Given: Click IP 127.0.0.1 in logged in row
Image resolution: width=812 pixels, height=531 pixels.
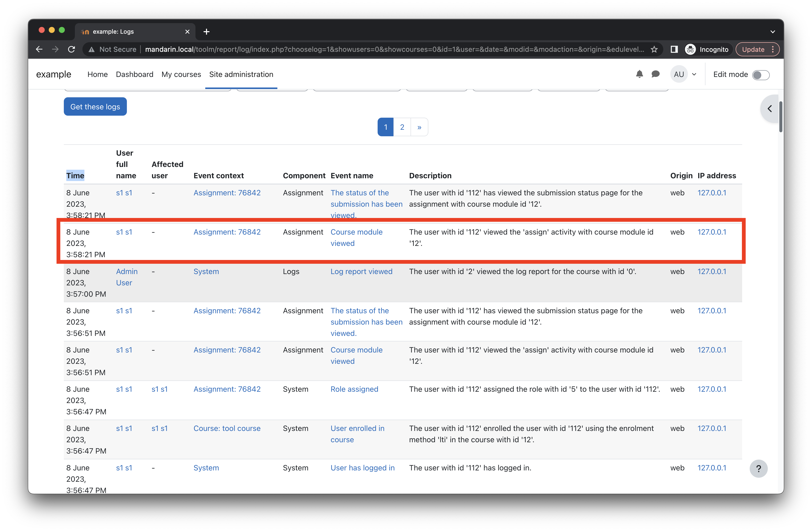Looking at the screenshot, I should point(711,468).
